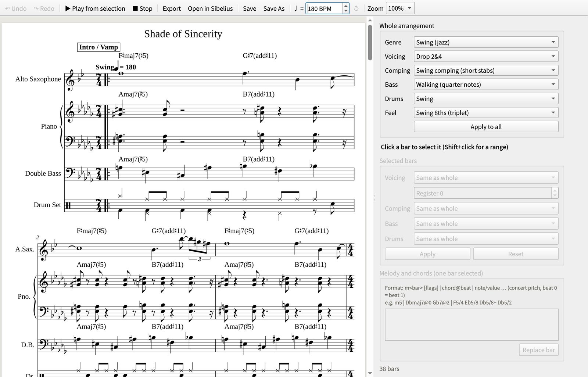Reset tempo with the revert icon
Screen dimensions: 588x377
click(356, 8)
